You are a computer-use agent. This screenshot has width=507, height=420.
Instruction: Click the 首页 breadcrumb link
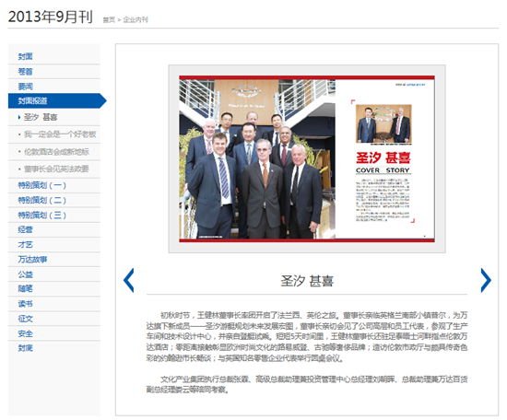109,19
